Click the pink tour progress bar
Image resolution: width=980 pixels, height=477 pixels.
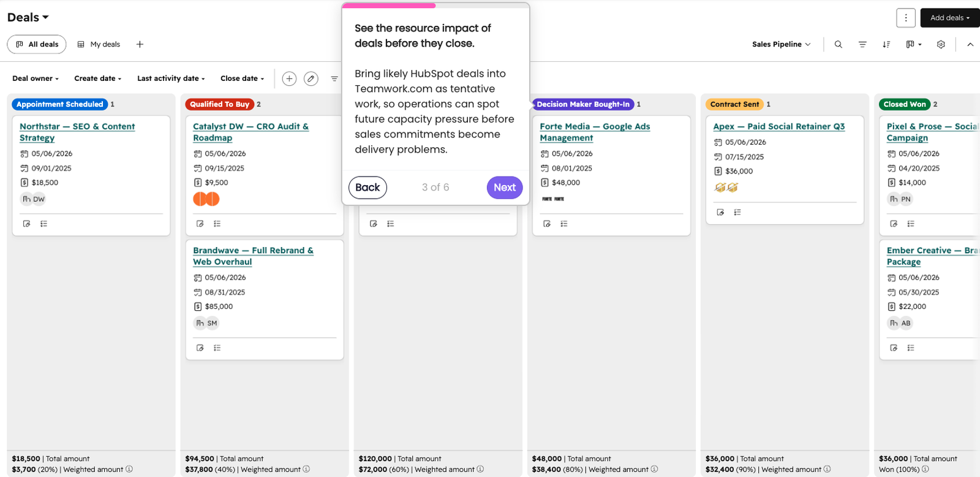[389, 6]
